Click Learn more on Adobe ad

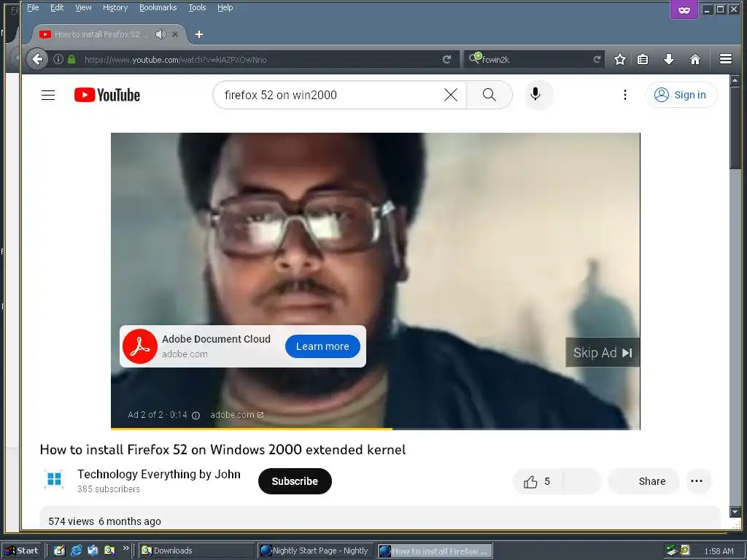pos(322,346)
